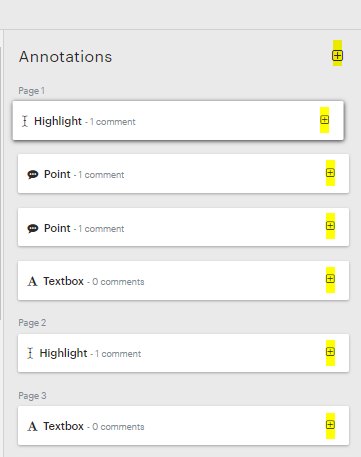This screenshot has width=361, height=457.
Task: Expand all annotations beside the Annotations heading
Action: click(337, 55)
